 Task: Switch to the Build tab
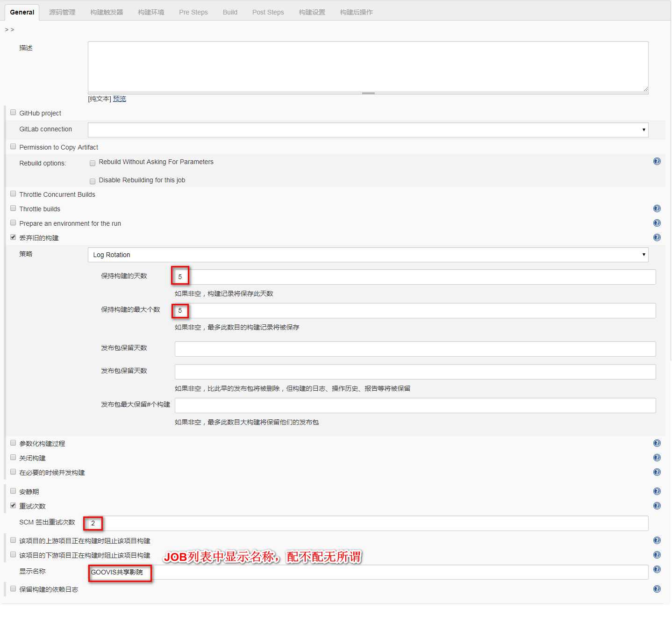tap(230, 12)
